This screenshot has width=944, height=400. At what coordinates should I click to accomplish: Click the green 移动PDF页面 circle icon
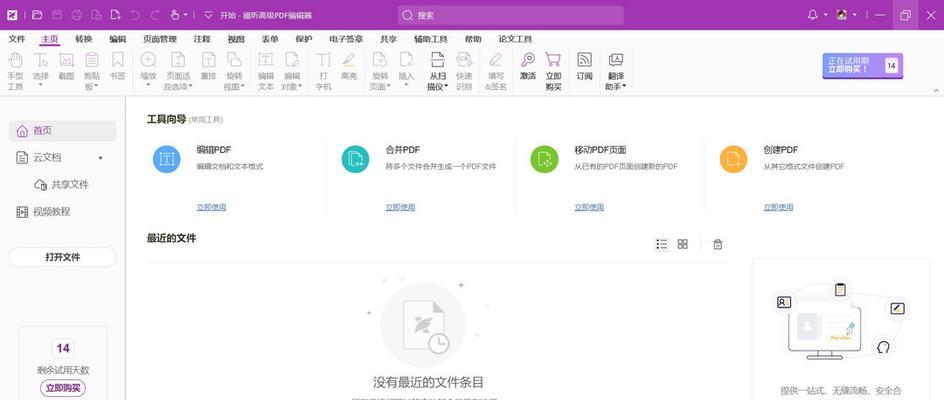click(x=544, y=159)
